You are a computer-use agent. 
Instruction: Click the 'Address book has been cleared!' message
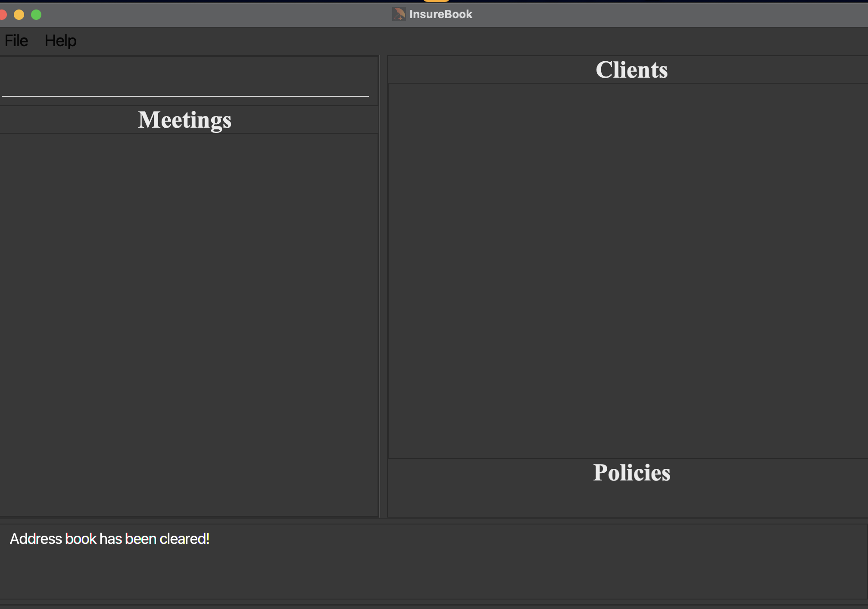click(x=109, y=539)
